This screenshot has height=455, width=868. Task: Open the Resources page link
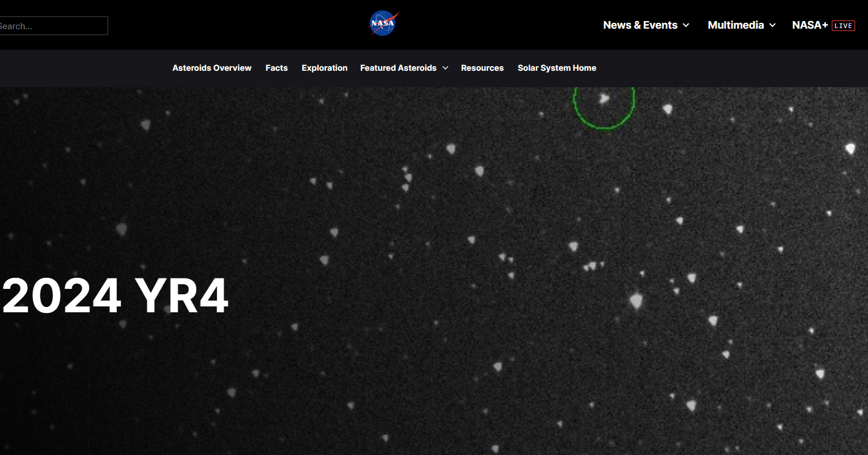pyautogui.click(x=482, y=68)
